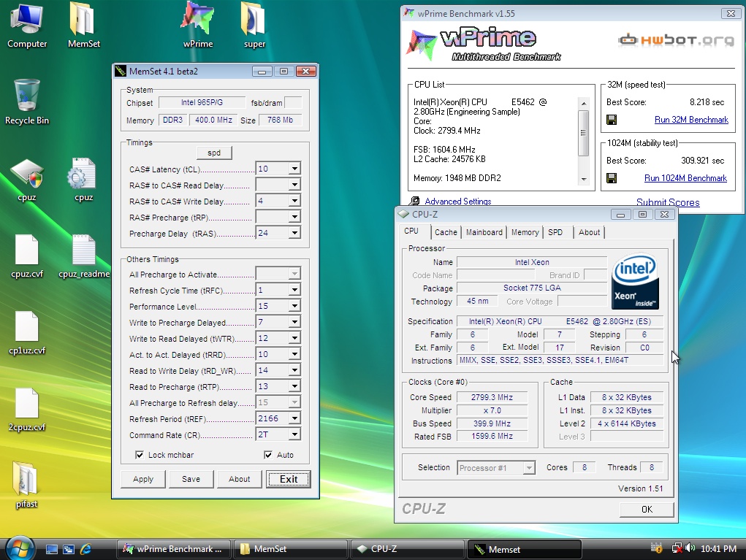
Task: Click the Exit button in MemSet
Action: (289, 479)
